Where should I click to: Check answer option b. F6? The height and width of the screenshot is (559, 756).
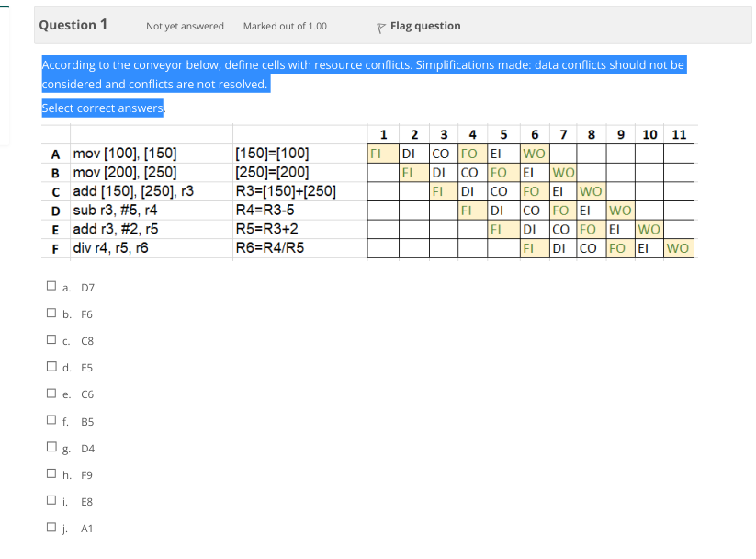(x=51, y=312)
